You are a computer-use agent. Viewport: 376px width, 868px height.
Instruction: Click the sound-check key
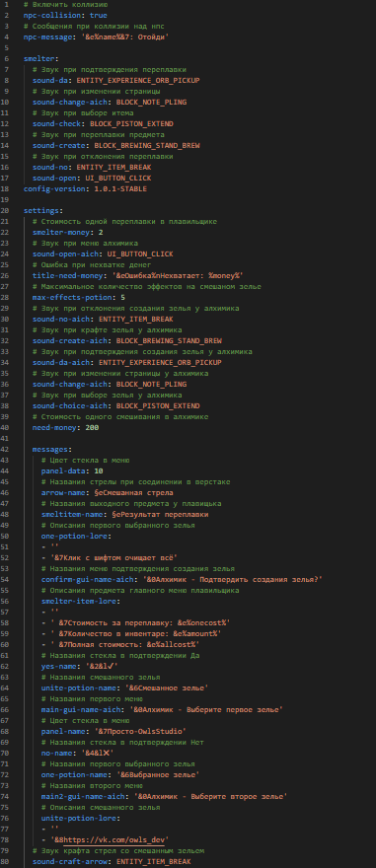point(58,124)
